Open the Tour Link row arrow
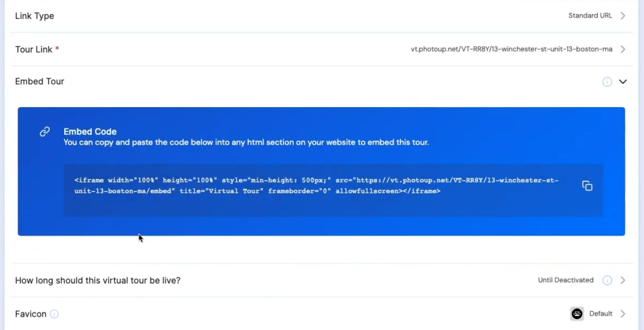This screenshot has height=330, width=644. (623, 49)
